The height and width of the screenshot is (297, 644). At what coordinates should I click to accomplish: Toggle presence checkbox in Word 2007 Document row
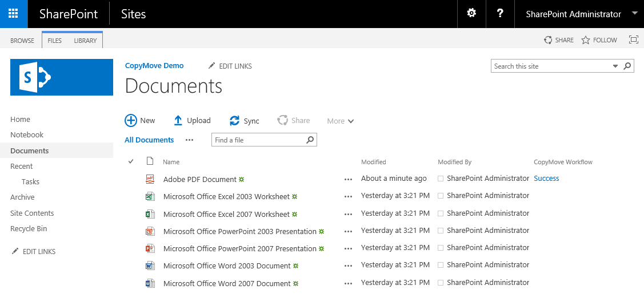pyautogui.click(x=441, y=283)
